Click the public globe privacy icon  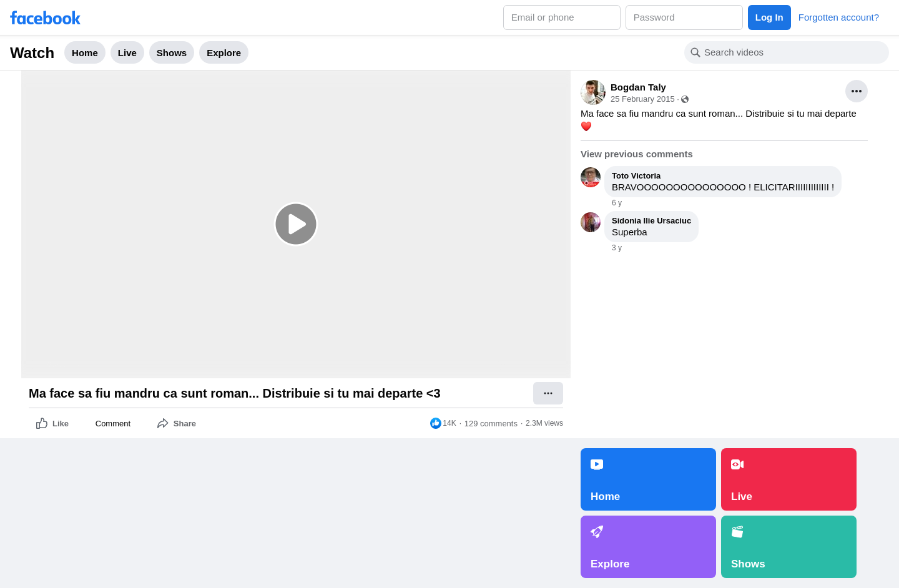point(685,99)
